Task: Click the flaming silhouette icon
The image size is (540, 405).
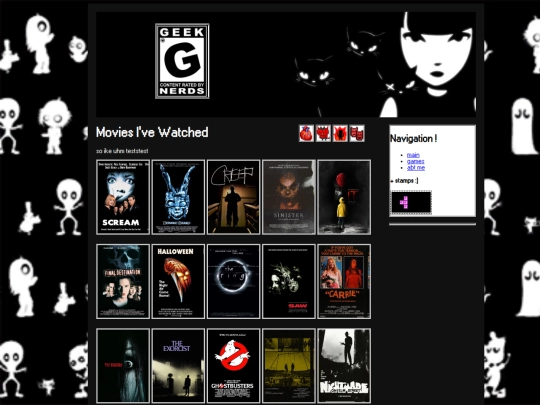Action: pyautogui.click(x=340, y=133)
